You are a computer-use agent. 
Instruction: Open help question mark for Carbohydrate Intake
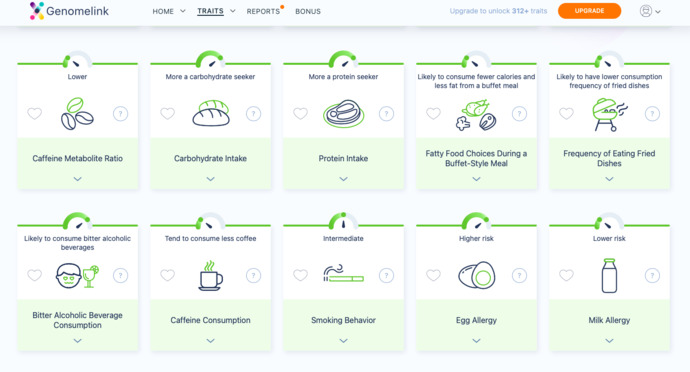click(x=253, y=114)
